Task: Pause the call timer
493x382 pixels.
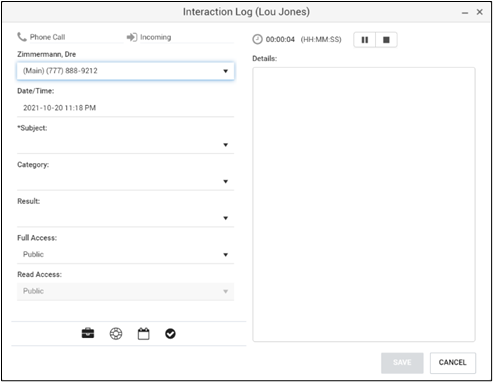Action: (365, 40)
